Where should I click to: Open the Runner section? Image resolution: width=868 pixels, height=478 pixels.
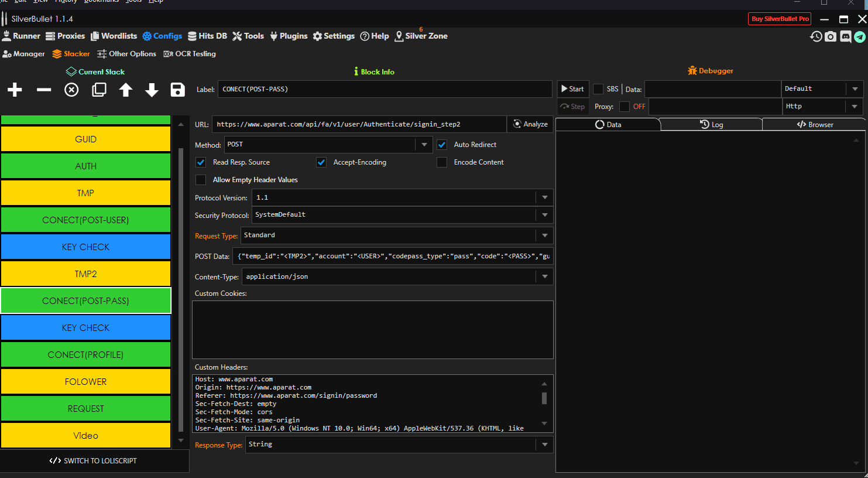[21, 36]
